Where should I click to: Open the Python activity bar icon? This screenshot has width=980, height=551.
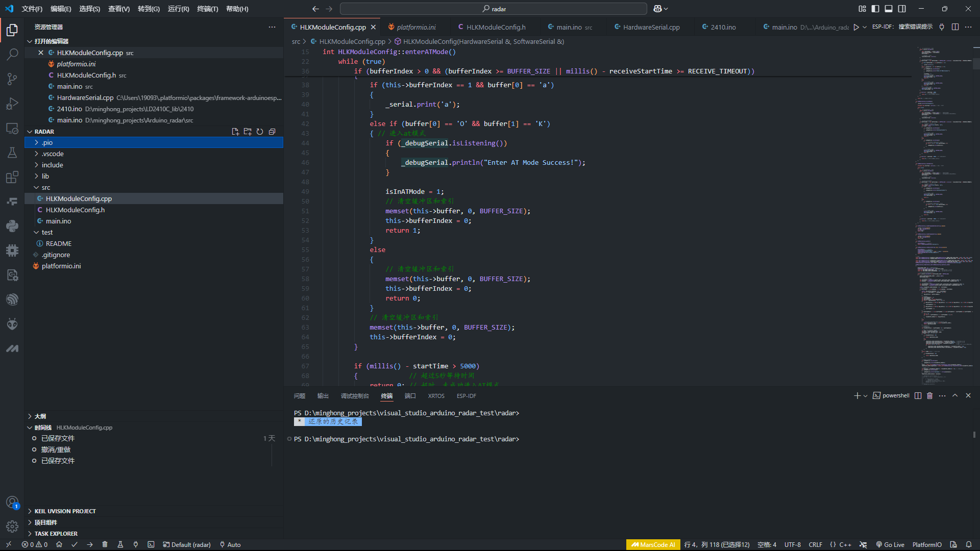coord(12,226)
